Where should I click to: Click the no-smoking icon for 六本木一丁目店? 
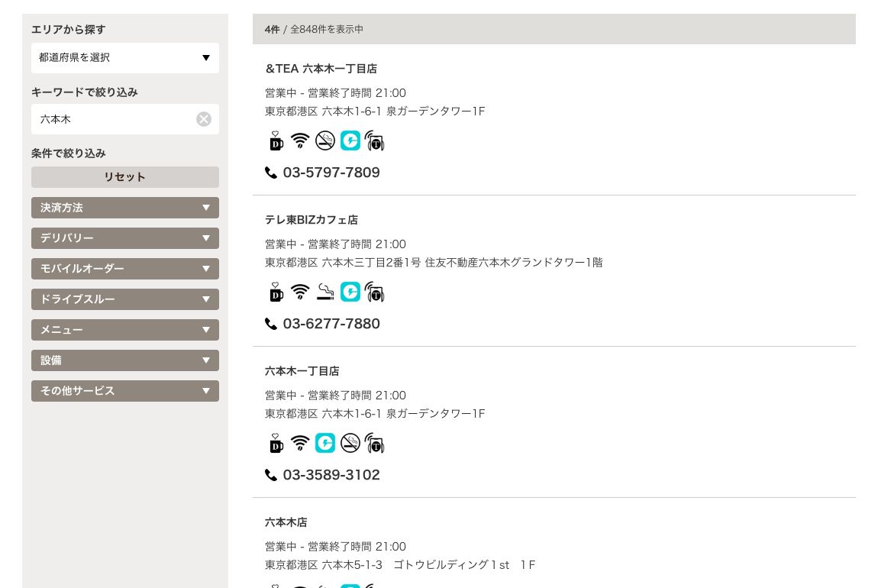[x=350, y=443]
